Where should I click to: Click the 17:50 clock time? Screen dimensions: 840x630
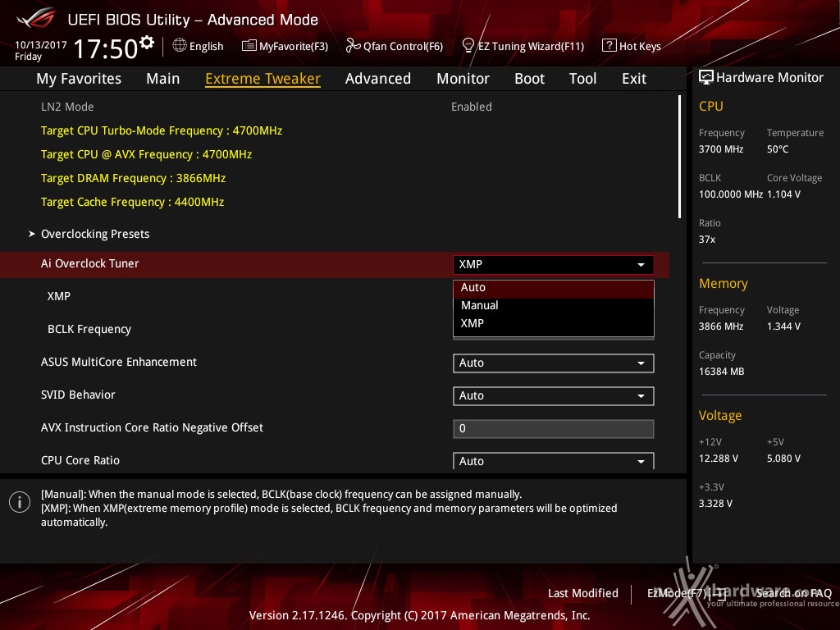(x=106, y=48)
